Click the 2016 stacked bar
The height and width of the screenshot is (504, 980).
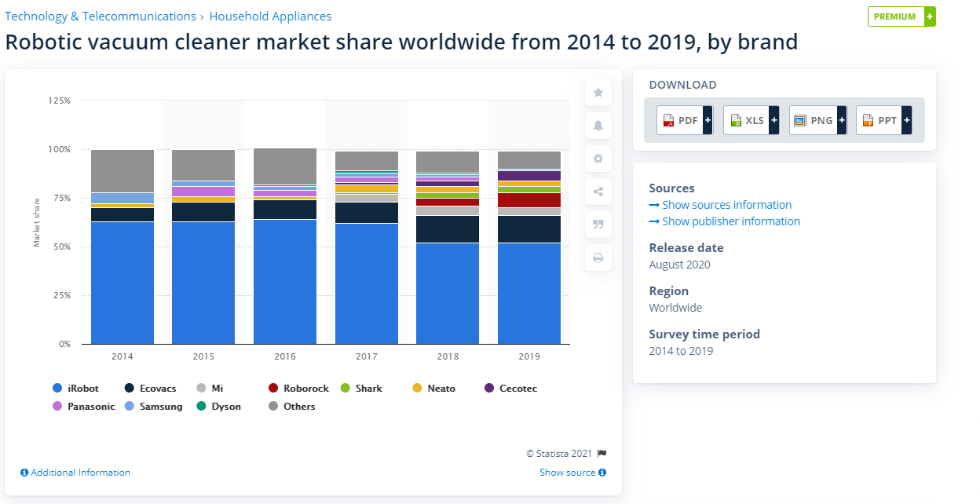coord(285,246)
